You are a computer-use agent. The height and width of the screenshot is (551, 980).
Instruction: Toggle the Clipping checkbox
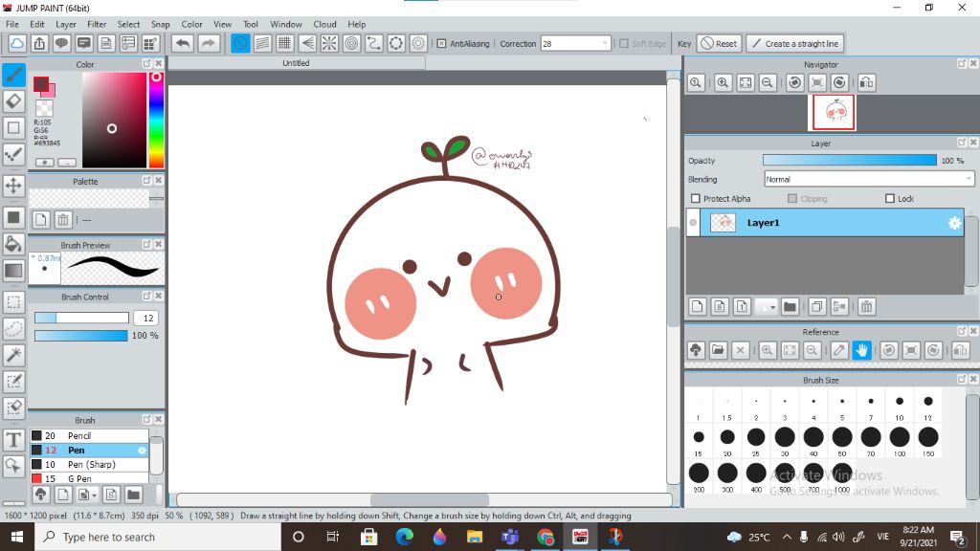[792, 199]
